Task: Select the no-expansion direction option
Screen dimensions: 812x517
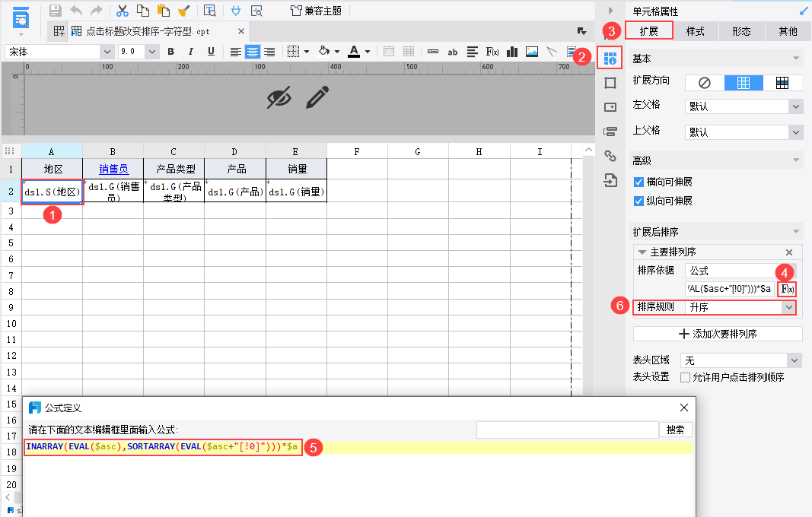Action: tap(704, 83)
